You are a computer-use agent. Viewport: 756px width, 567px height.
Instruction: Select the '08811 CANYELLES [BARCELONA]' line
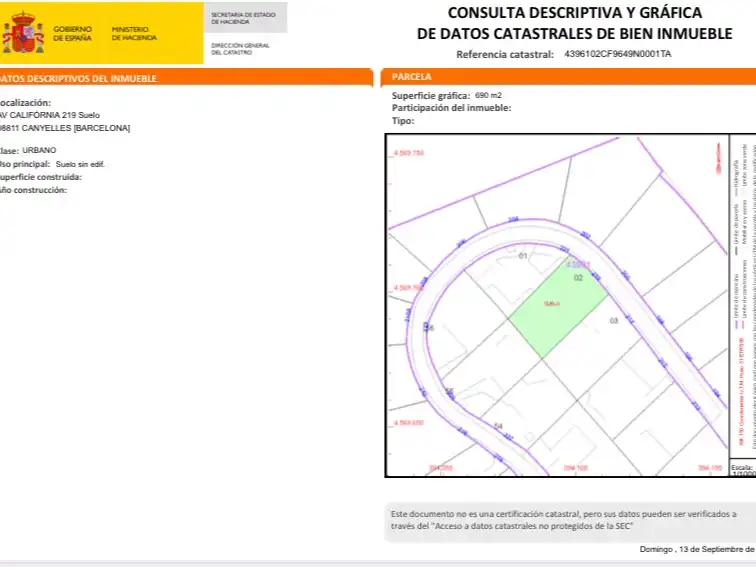coord(65,128)
